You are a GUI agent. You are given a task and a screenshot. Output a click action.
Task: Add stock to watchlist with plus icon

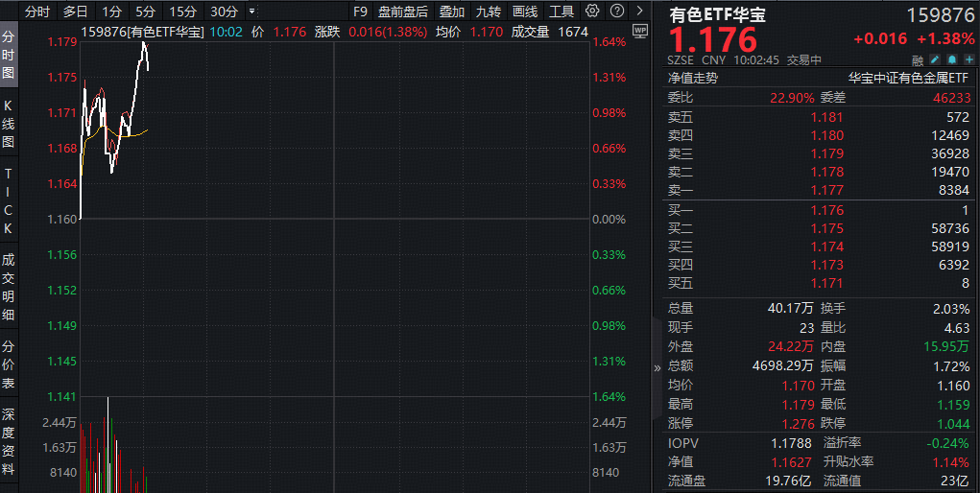[x=966, y=59]
